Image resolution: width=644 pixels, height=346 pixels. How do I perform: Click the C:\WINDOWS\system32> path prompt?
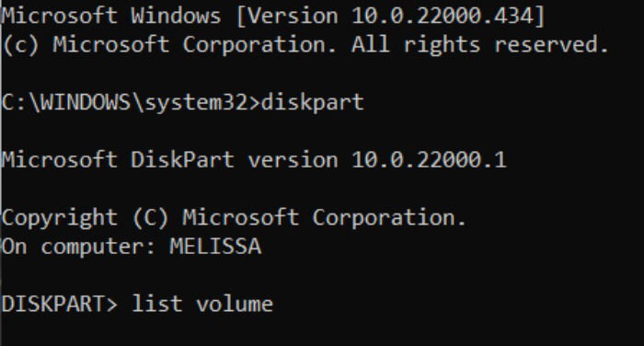pos(131,103)
